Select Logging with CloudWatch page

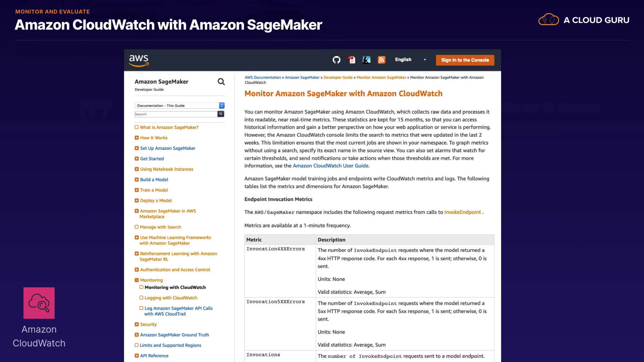pos(171,298)
